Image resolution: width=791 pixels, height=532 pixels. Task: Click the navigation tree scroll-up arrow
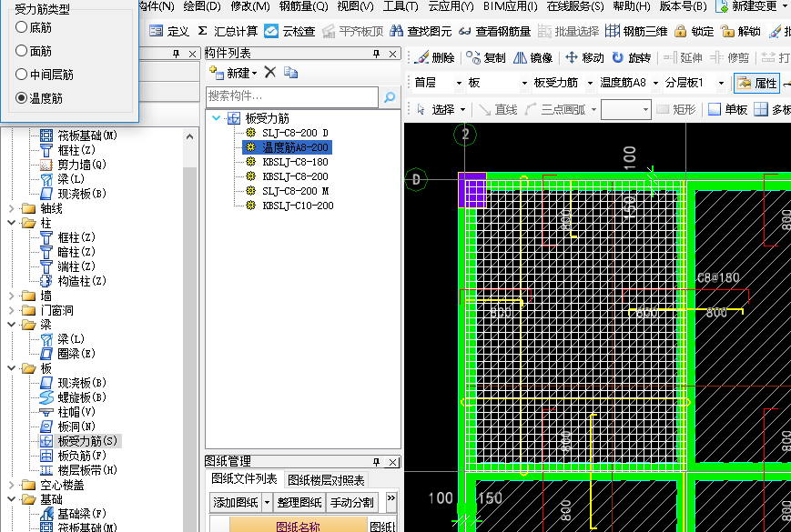coord(189,136)
